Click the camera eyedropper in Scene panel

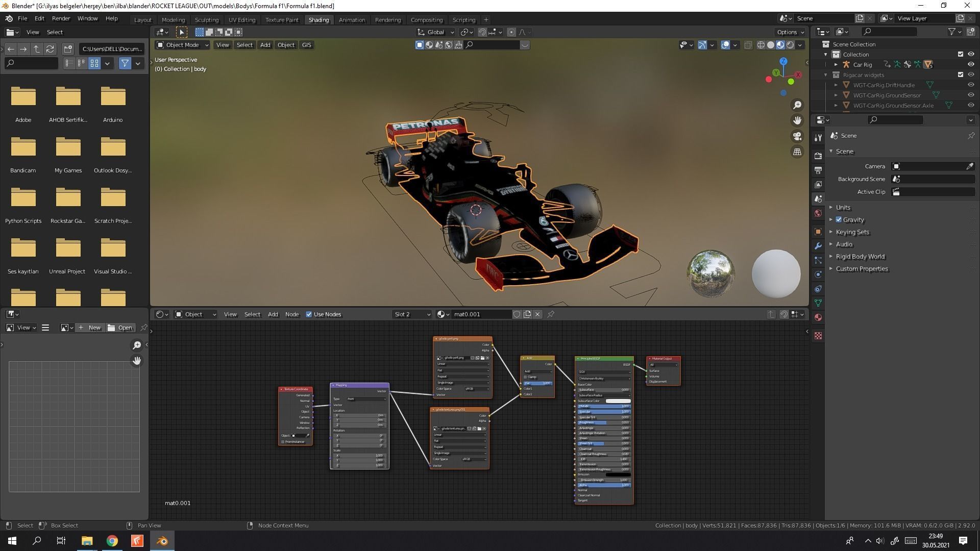pos(969,166)
